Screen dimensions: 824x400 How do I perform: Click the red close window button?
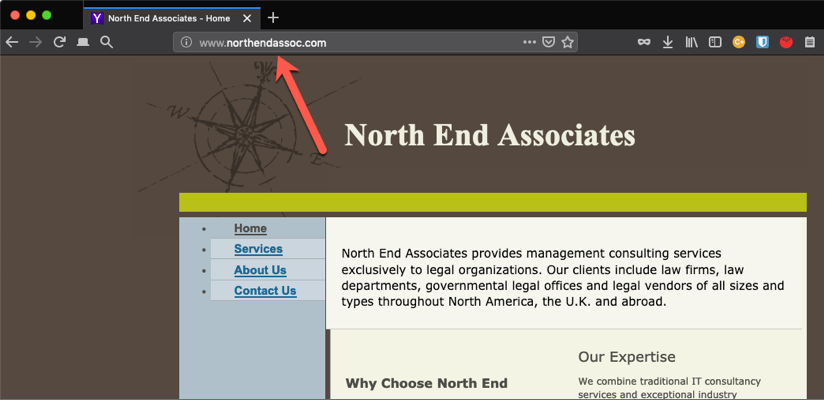[15, 15]
